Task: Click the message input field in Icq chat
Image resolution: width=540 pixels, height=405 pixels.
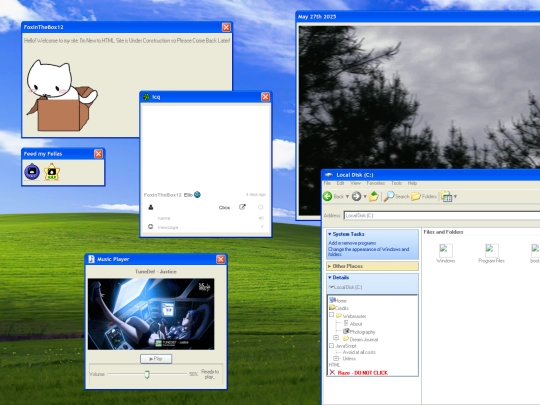Action: (207, 227)
